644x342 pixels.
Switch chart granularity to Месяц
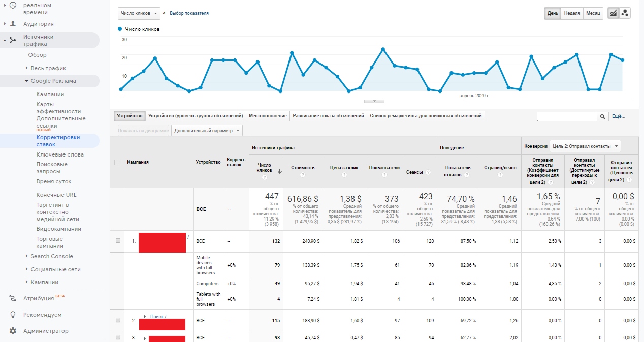point(593,13)
